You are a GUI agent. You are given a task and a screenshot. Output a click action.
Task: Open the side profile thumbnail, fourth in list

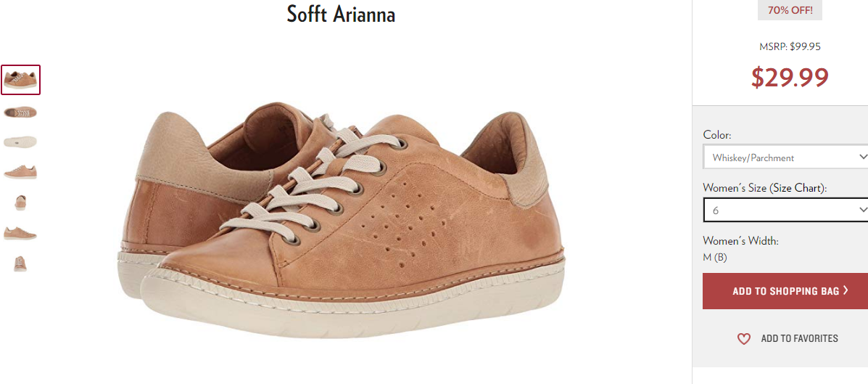(20, 172)
